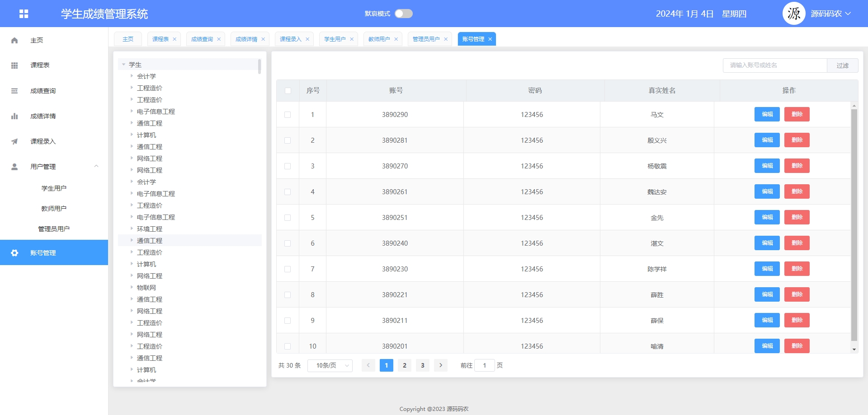Toggle the 默哀模式 switch
The height and width of the screenshot is (415, 868).
point(404,14)
